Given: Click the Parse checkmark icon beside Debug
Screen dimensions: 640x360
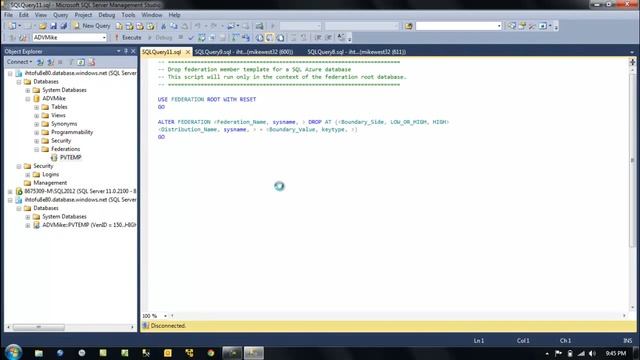Looking at the screenshot, I should 191,38.
